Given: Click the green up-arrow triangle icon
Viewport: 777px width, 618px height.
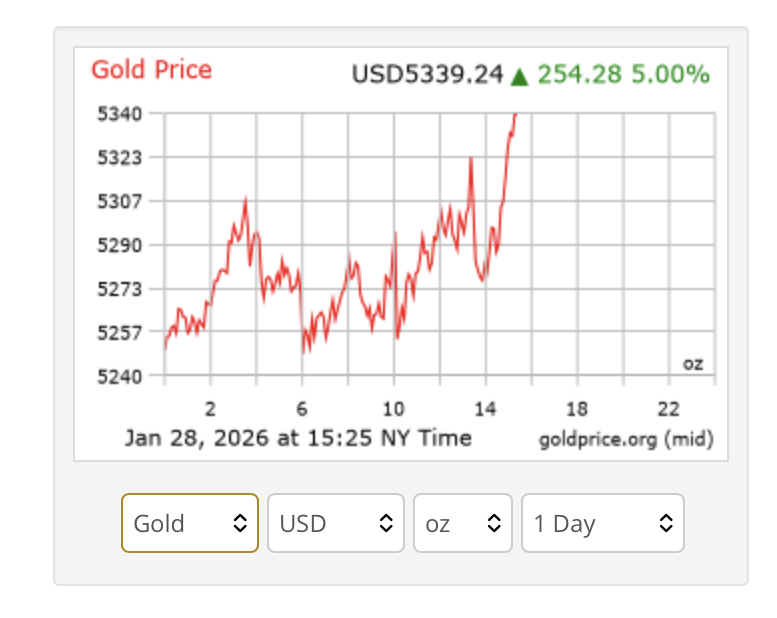Looking at the screenshot, I should [519, 76].
